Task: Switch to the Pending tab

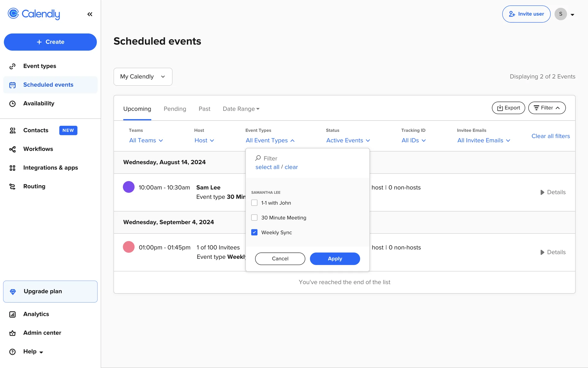Action: click(175, 109)
